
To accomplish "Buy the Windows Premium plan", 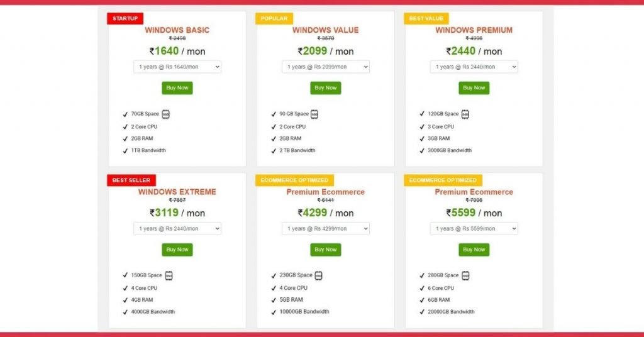I will (474, 88).
